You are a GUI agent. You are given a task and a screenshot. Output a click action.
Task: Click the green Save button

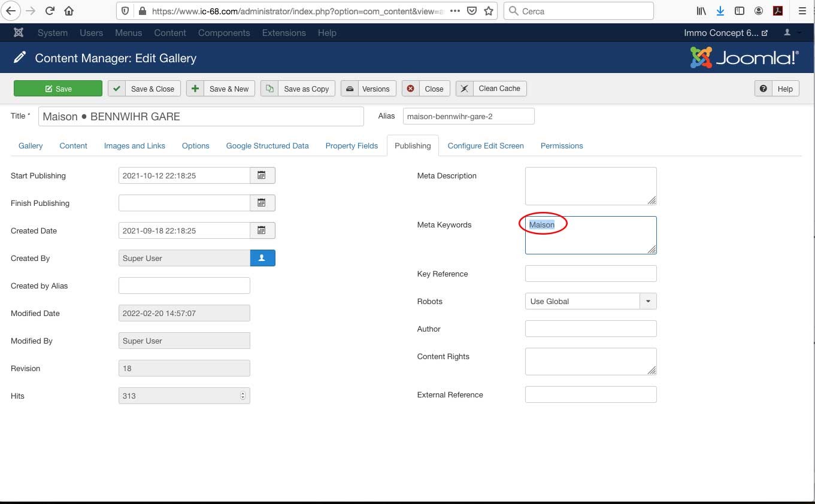pyautogui.click(x=58, y=89)
